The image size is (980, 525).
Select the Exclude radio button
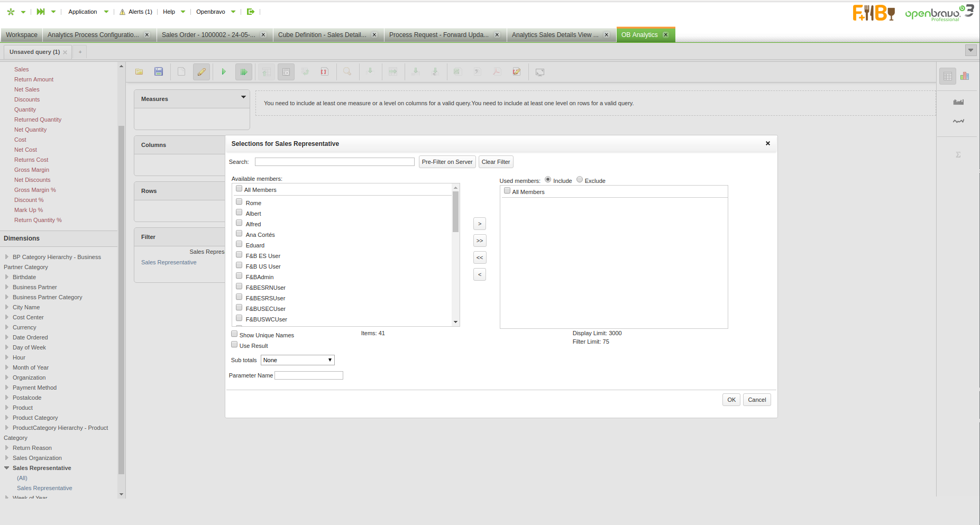(580, 180)
